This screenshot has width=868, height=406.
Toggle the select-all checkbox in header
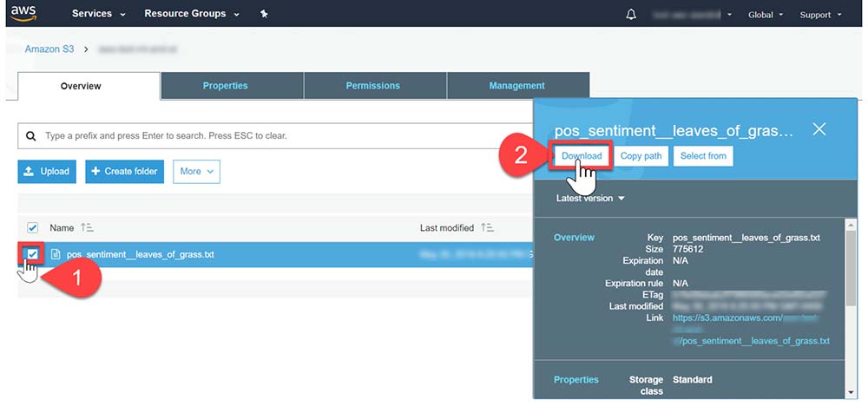[x=33, y=228]
